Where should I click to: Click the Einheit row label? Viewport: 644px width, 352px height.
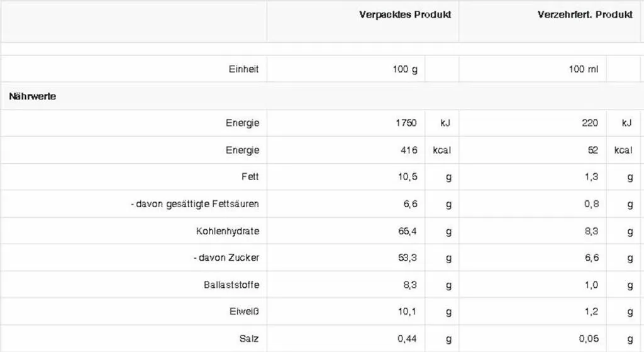click(243, 69)
